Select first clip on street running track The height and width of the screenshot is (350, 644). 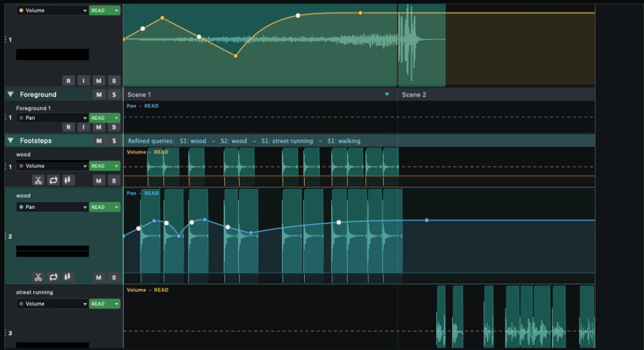coord(440,316)
